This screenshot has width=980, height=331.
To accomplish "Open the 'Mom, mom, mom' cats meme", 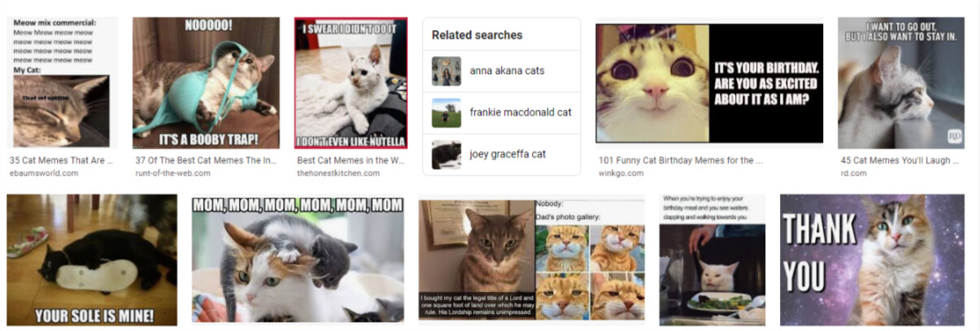I will point(298,259).
